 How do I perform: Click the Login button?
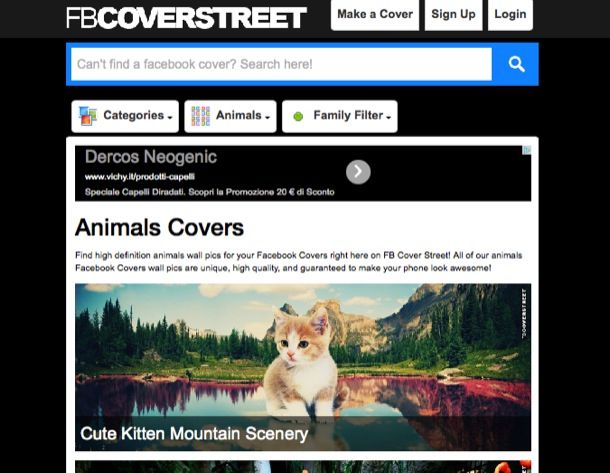pos(510,15)
